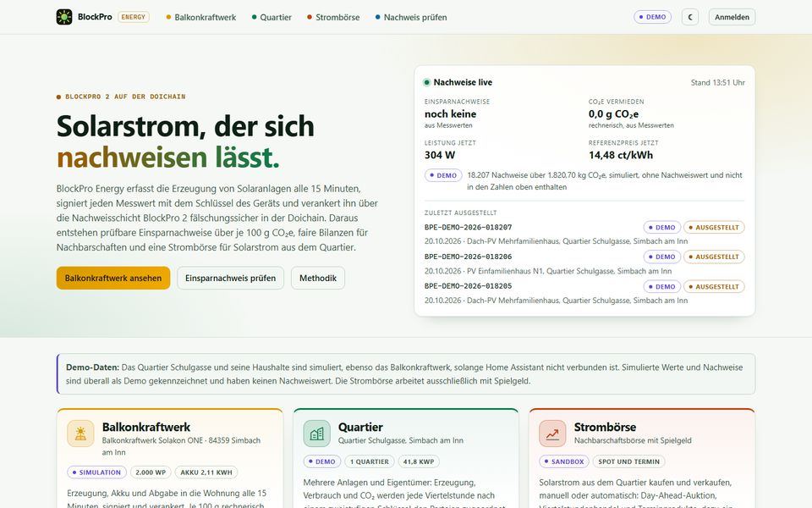Click the BlockPro sun logo icon

(64, 17)
